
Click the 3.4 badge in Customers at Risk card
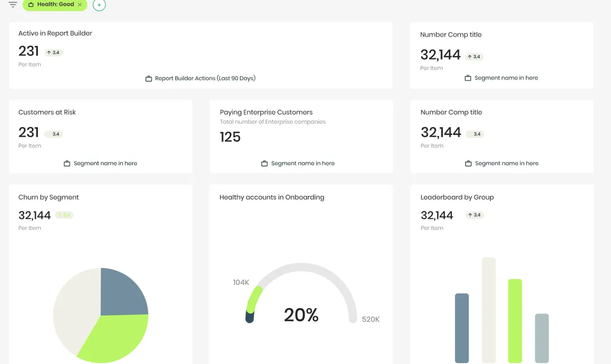coord(54,134)
